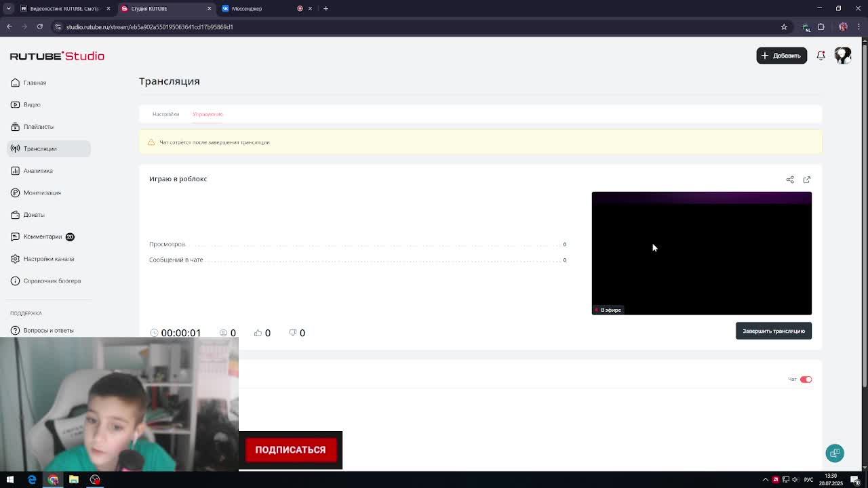Open Донаты in the sidebar
The height and width of the screenshot is (488, 868).
[34, 215]
